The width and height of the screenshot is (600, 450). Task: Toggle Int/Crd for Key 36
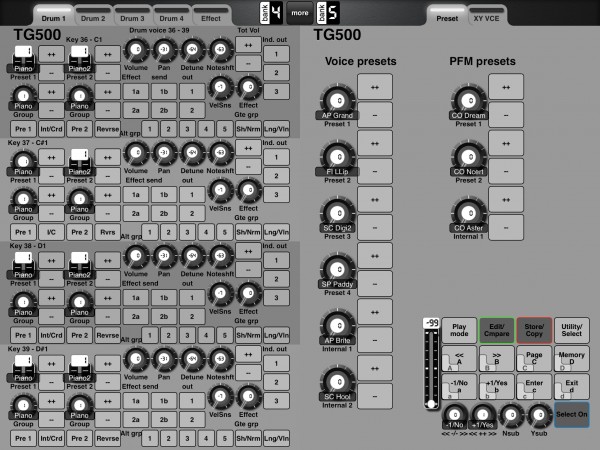(x=51, y=129)
